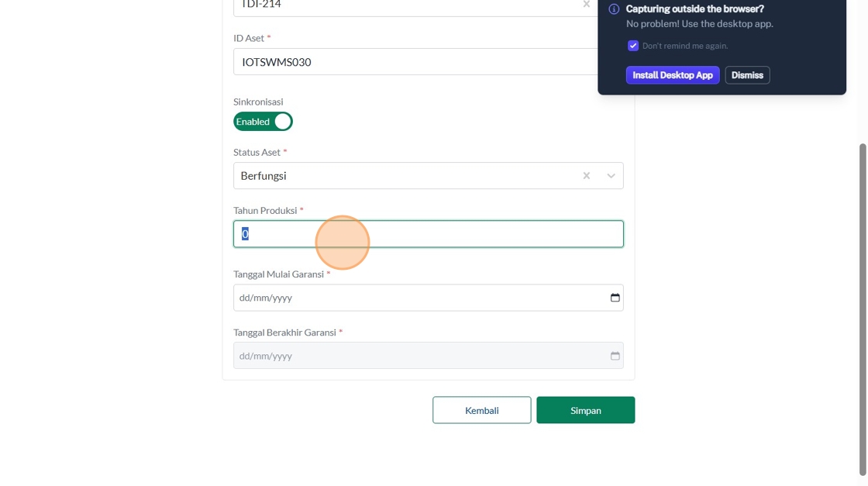Image resolution: width=868 pixels, height=486 pixels.
Task: Save the form with Simpan
Action: pos(585,410)
